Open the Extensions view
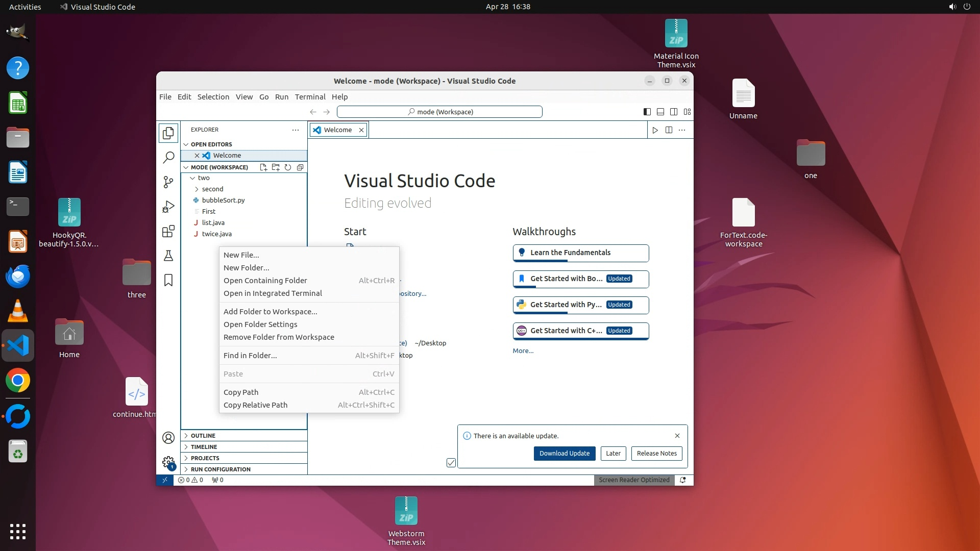 point(168,231)
